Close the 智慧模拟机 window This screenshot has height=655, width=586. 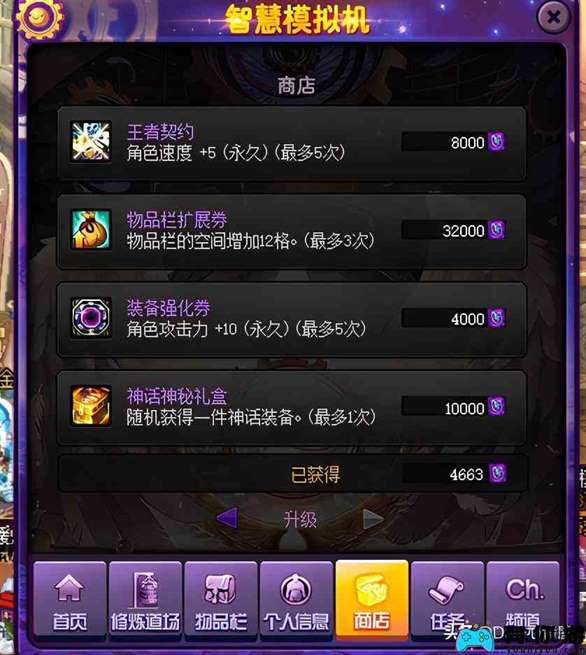point(553,17)
